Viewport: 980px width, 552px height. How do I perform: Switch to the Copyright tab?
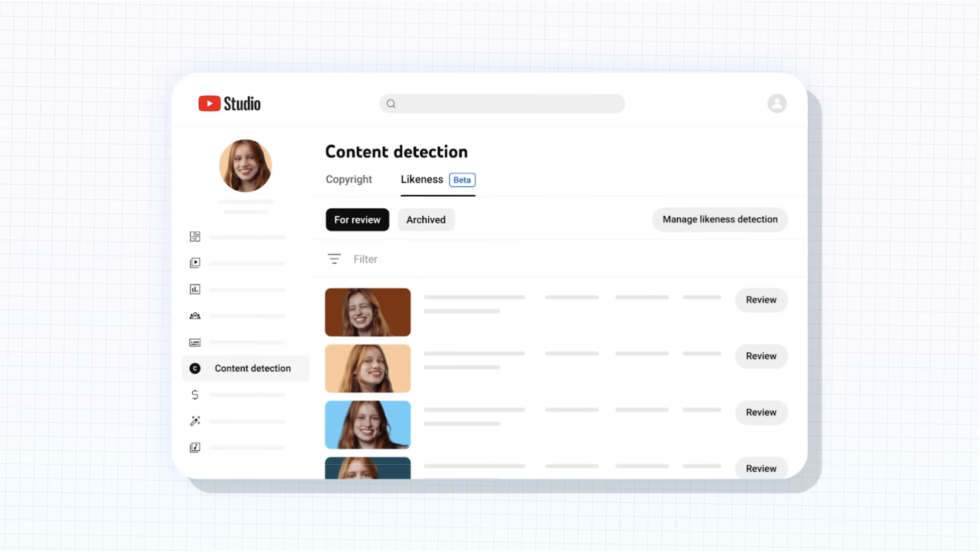click(348, 180)
